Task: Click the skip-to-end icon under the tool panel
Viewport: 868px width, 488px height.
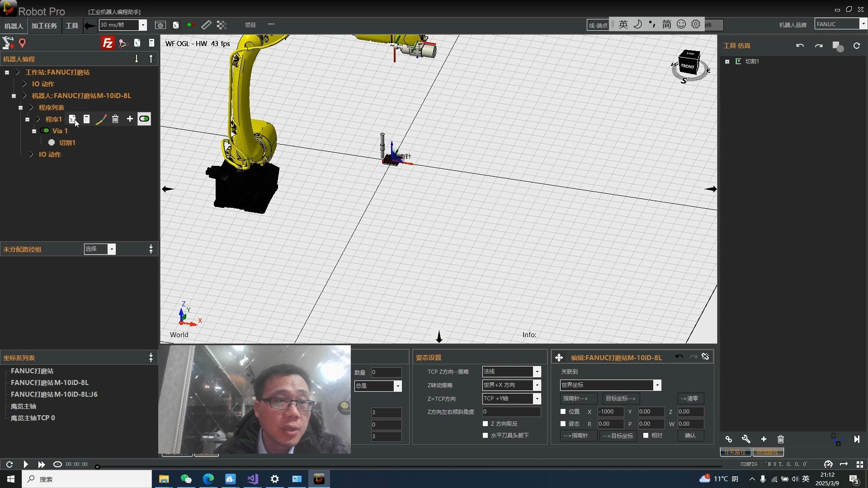Action: (x=857, y=439)
